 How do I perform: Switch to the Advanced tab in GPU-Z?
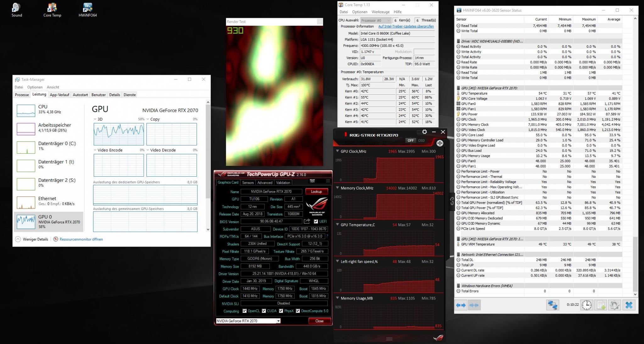click(x=265, y=183)
